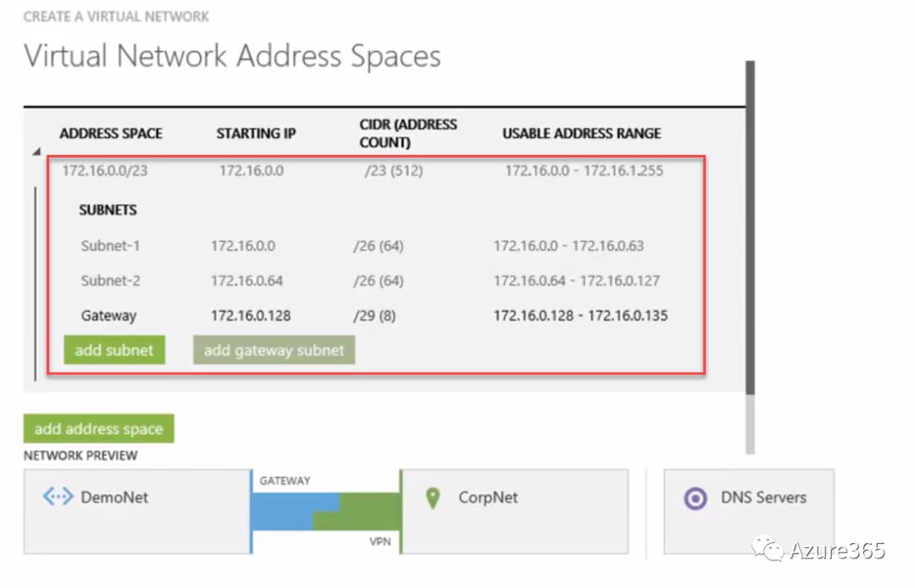Click the Subnet-2 starting IP 172.16.0.64
This screenshot has width=915, height=588.
point(247,281)
